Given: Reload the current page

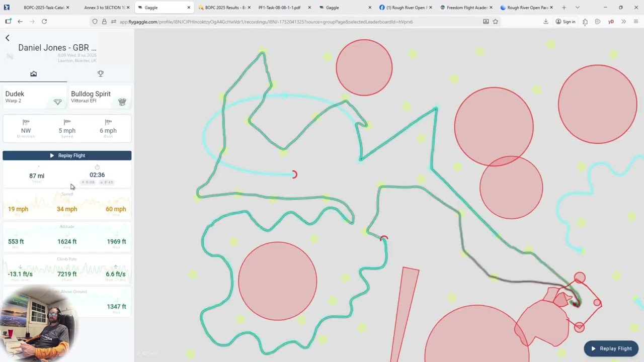Looking at the screenshot, I should click(44, 22).
